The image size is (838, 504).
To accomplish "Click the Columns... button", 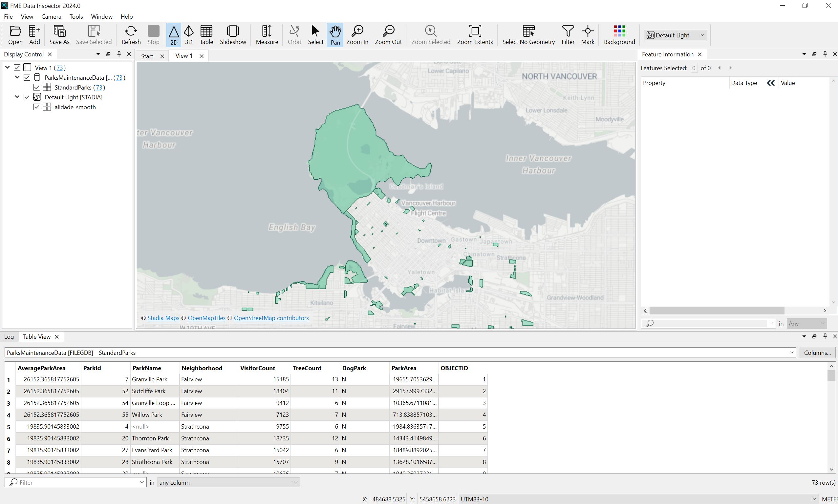I will 817,353.
